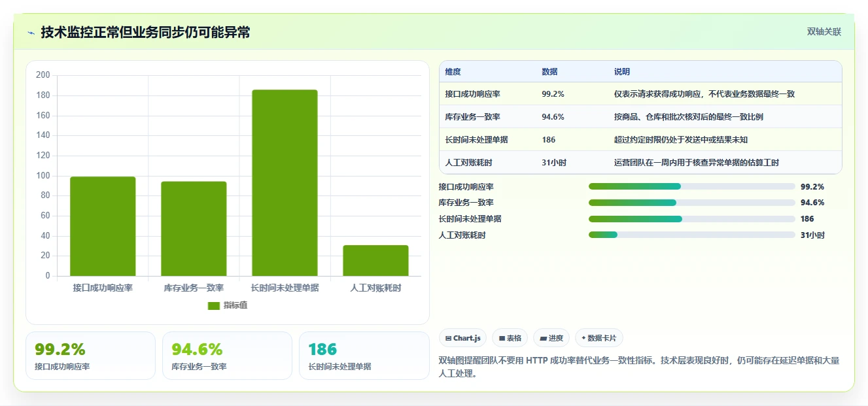Click the icon inside the 表格 chip
The height and width of the screenshot is (406, 868).
tap(502, 339)
